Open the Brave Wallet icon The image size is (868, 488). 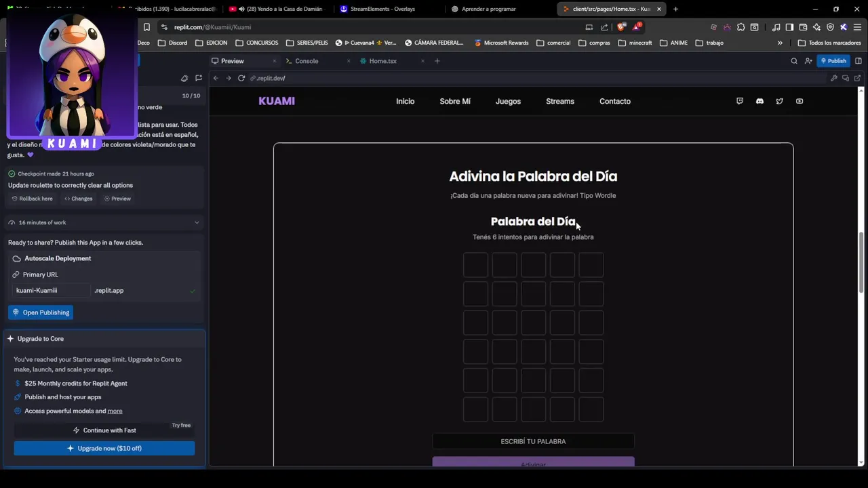coord(803,27)
